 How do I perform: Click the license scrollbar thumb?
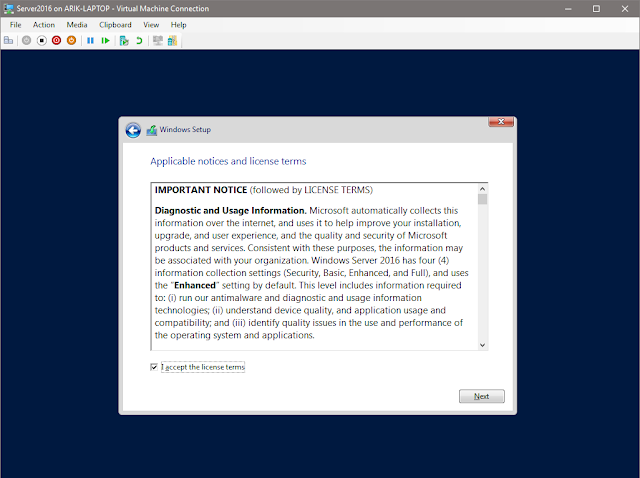482,199
